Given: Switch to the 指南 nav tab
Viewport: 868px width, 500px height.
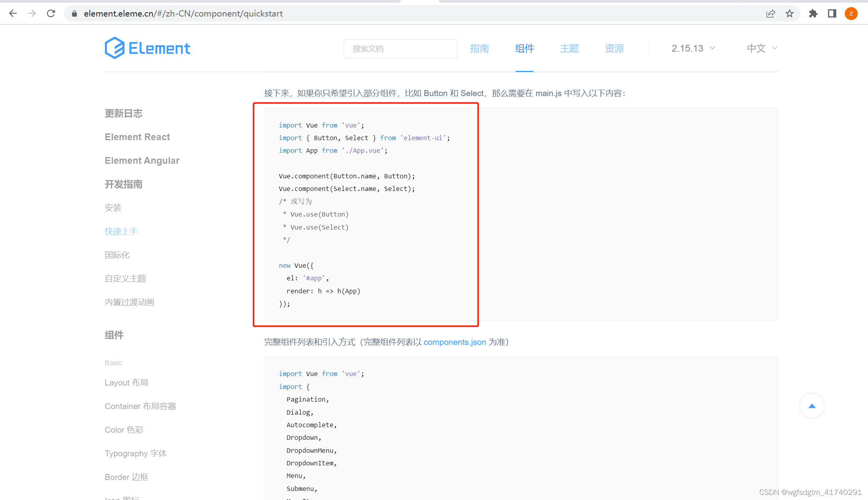Looking at the screenshot, I should coord(480,48).
